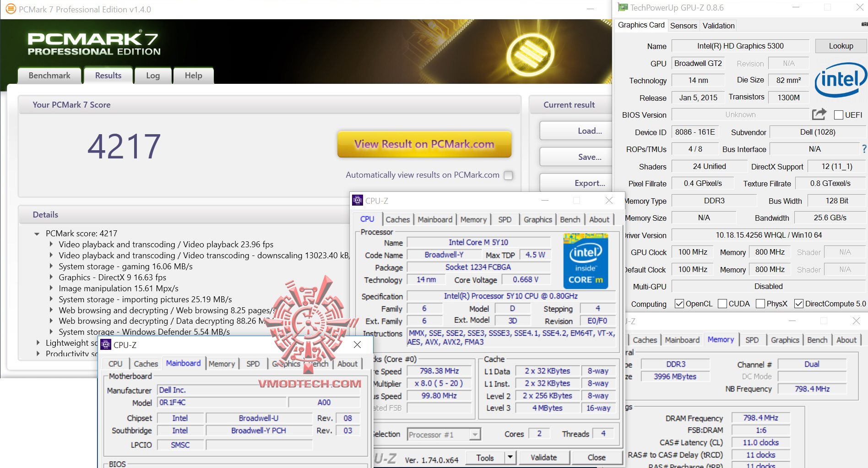Click the Export... button
Viewport: 868px width, 468px height.
click(x=576, y=183)
